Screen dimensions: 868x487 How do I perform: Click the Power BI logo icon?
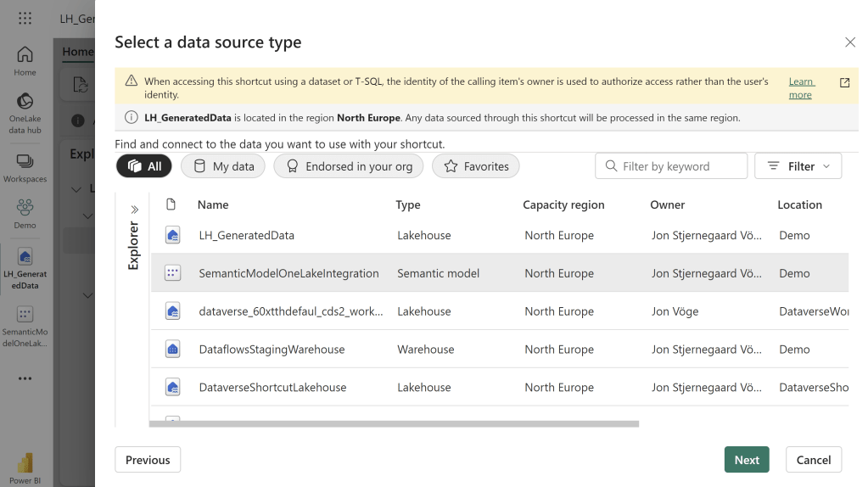(25, 463)
